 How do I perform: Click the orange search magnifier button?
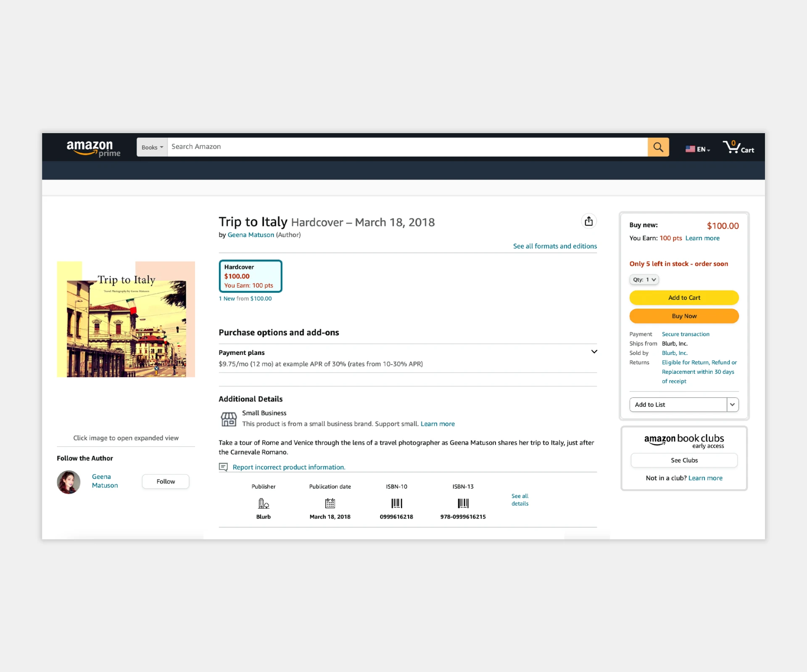click(658, 147)
